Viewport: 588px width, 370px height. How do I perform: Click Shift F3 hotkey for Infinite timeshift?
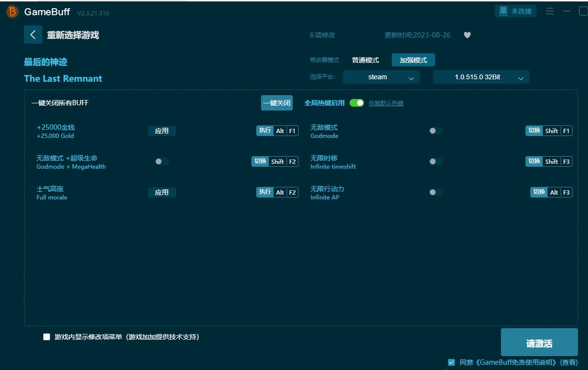[x=549, y=161]
